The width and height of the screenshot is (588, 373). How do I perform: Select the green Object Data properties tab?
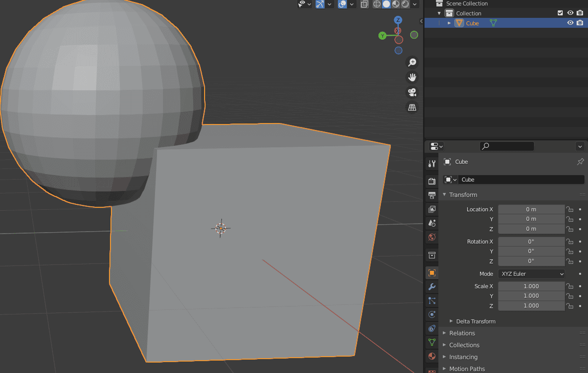[431, 342]
